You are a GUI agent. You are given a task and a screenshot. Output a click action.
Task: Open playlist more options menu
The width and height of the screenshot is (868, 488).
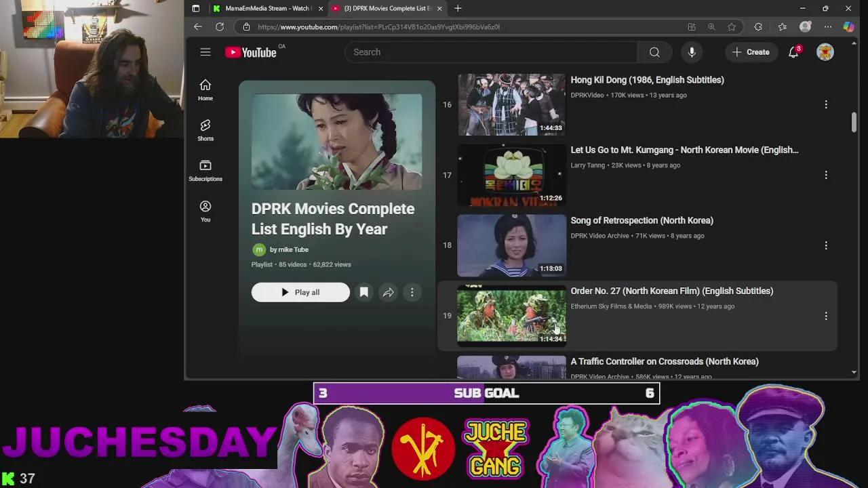pos(412,292)
